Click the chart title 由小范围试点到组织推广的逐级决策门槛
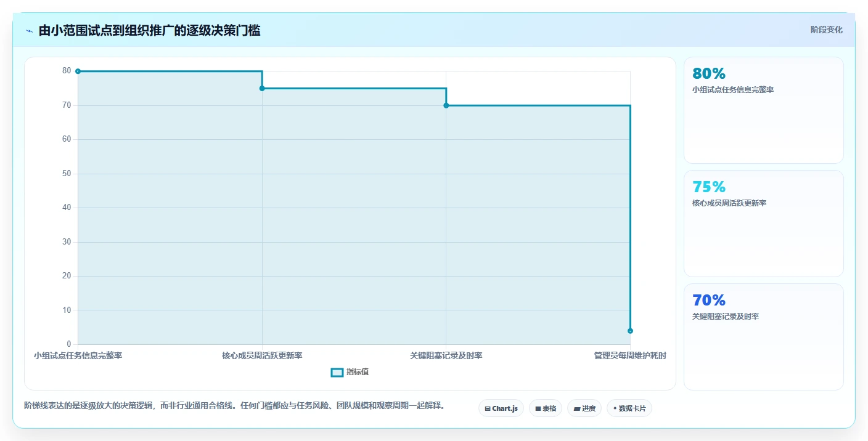 click(149, 31)
